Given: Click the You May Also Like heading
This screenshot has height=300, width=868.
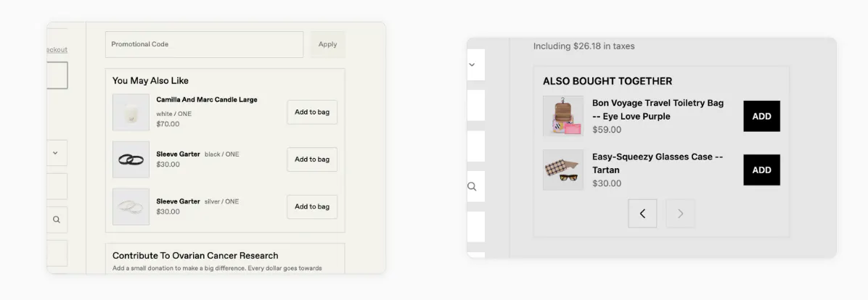Looking at the screenshot, I should (x=150, y=80).
